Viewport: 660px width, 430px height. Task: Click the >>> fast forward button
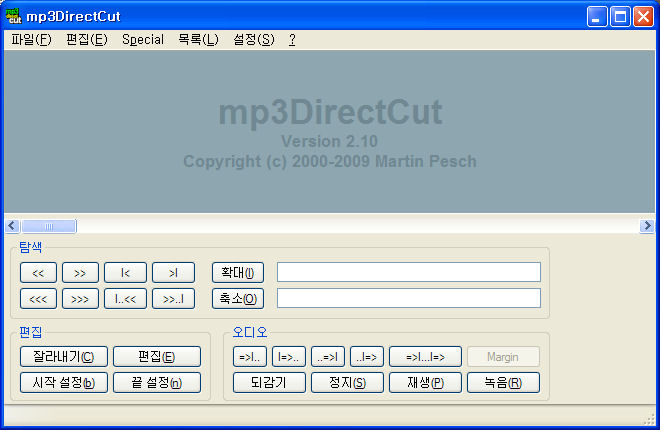(x=80, y=299)
